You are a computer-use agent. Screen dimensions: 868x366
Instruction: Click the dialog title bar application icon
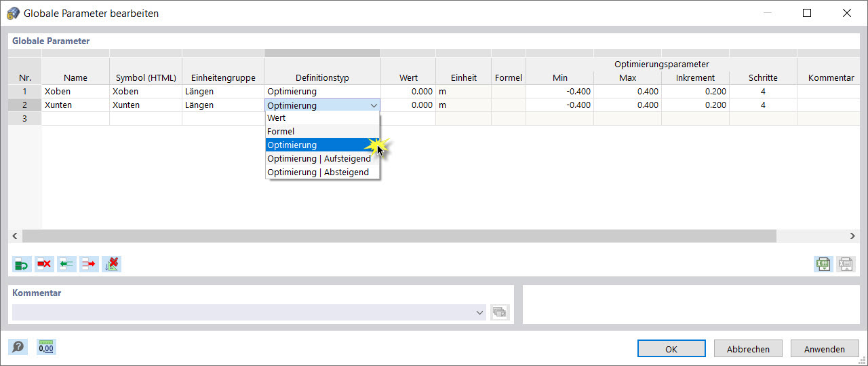pos(13,13)
